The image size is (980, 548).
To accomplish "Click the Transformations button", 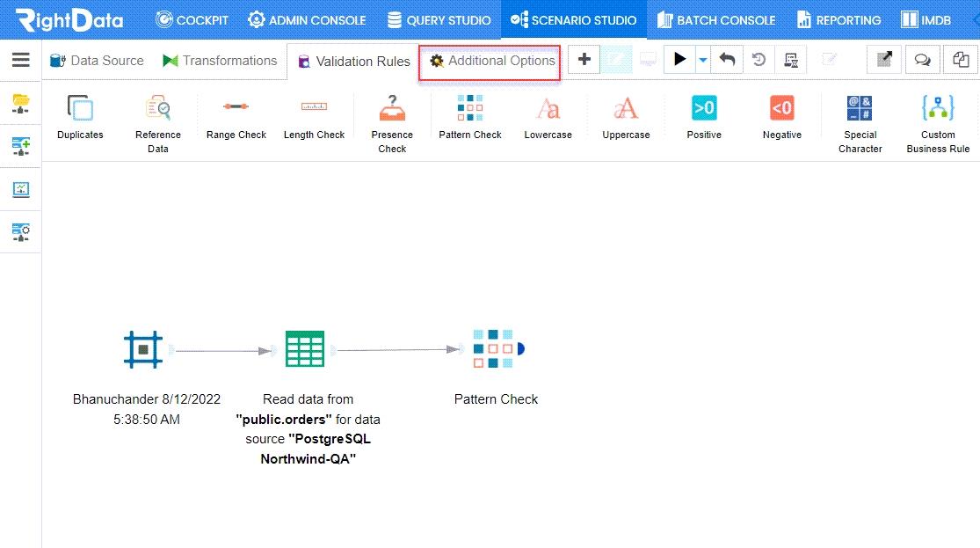I will (x=220, y=61).
